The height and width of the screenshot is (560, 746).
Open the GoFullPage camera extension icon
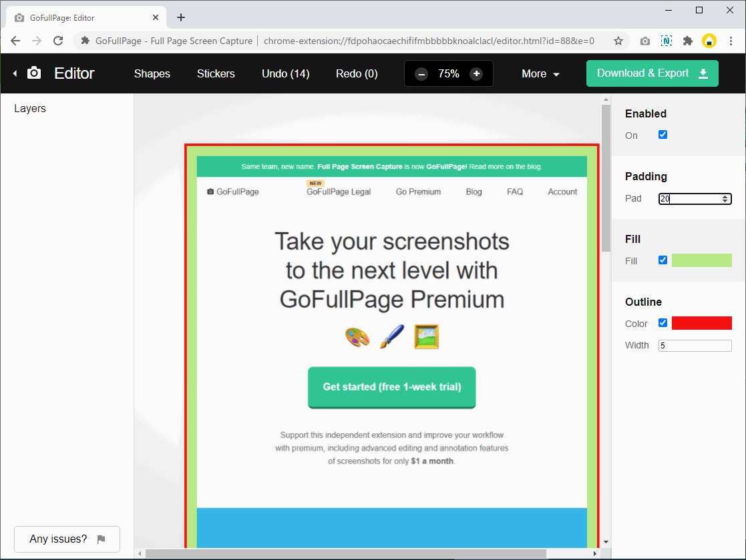pyautogui.click(x=644, y=41)
